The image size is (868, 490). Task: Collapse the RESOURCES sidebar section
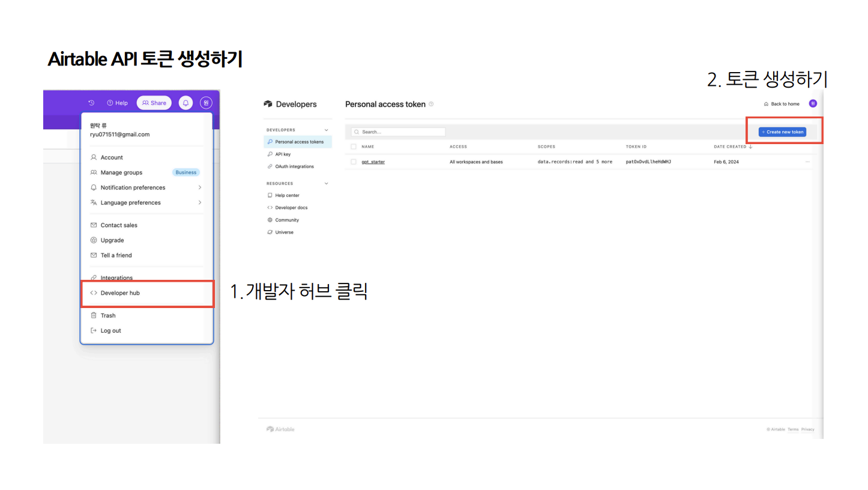(x=327, y=183)
